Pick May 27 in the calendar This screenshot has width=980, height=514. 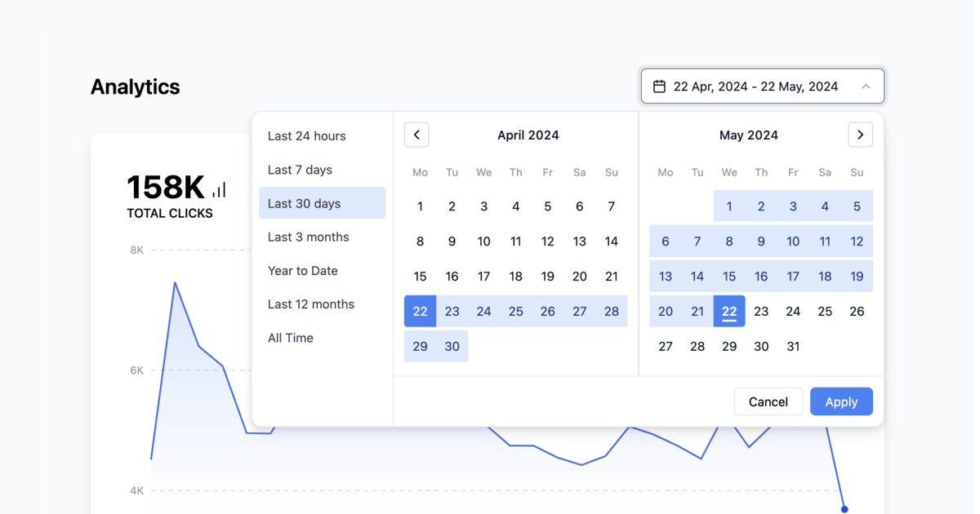pyautogui.click(x=666, y=346)
